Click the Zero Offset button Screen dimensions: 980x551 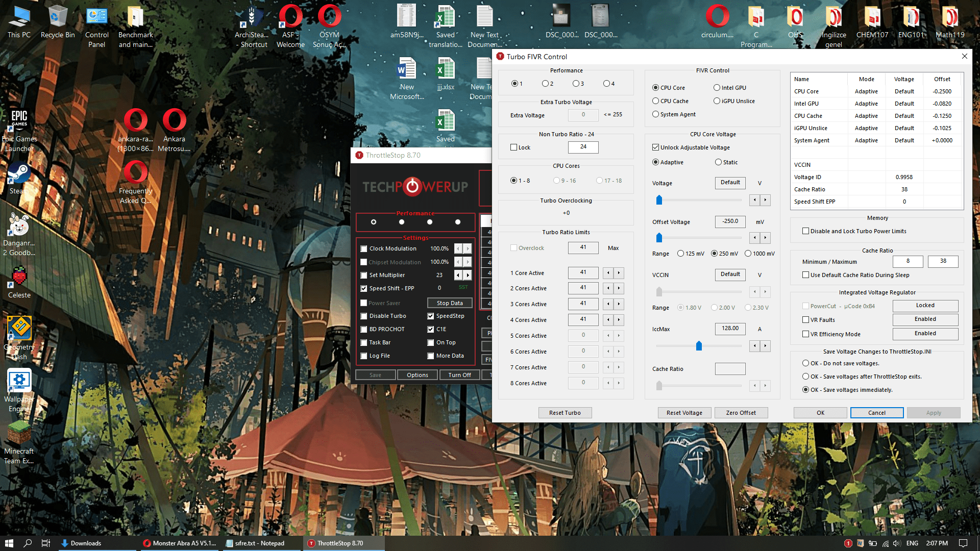[741, 412]
